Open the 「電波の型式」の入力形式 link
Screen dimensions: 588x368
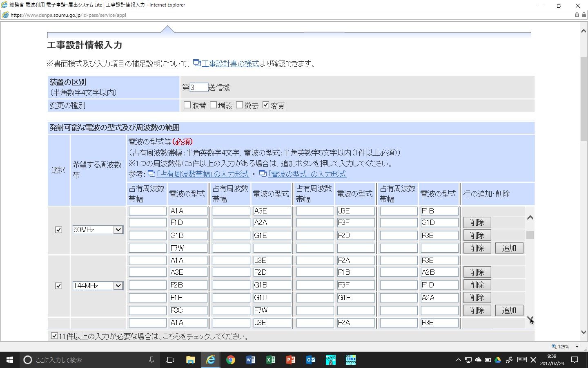(x=307, y=174)
